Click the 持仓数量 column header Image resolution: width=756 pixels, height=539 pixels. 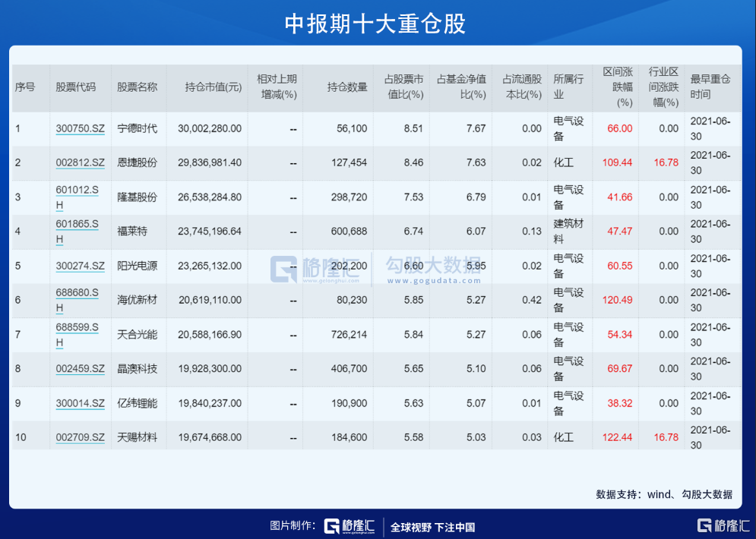(347, 87)
